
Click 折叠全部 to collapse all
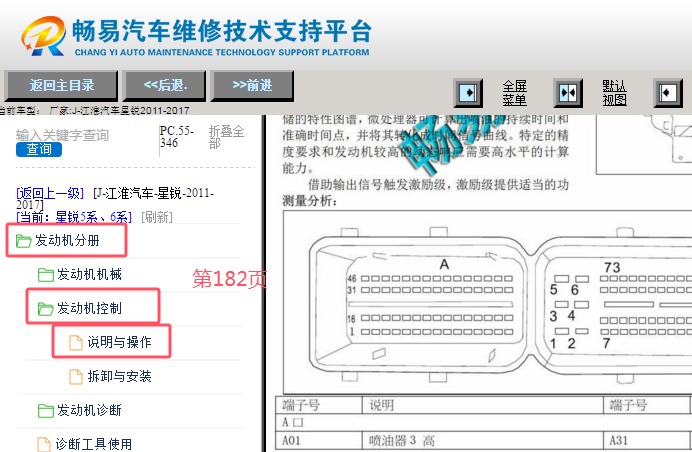(226, 137)
